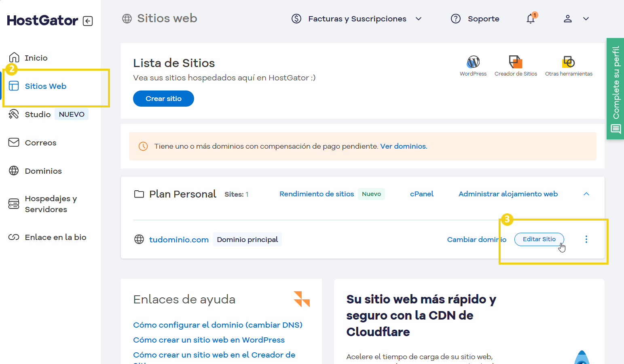624x364 pixels.
Task: Open the notifications bell
Action: tap(531, 19)
